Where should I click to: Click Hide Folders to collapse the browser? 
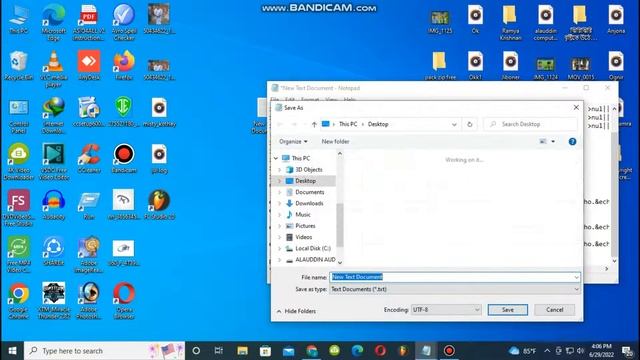tap(296, 311)
